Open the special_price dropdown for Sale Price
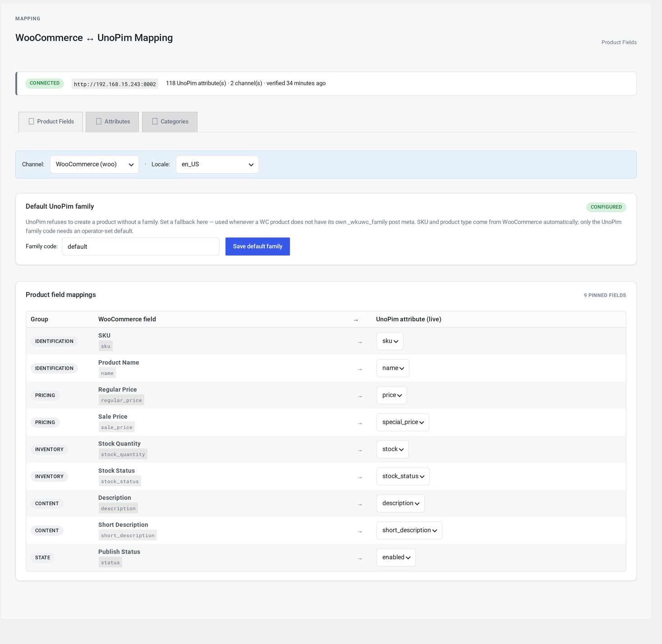Image resolution: width=662 pixels, height=644 pixels. click(403, 422)
